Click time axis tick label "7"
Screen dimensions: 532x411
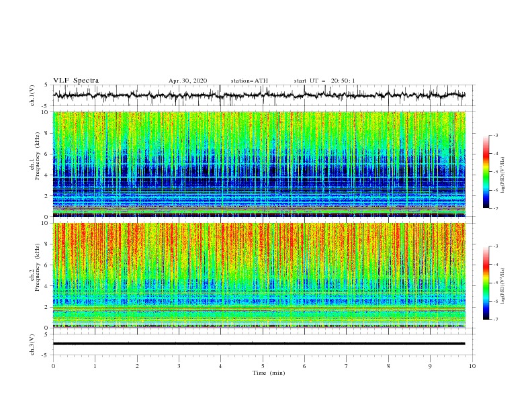pyautogui.click(x=347, y=366)
